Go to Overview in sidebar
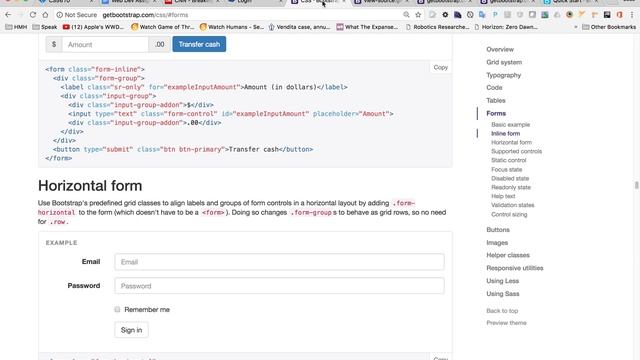Image resolution: width=640 pixels, height=360 pixels. pyautogui.click(x=500, y=49)
